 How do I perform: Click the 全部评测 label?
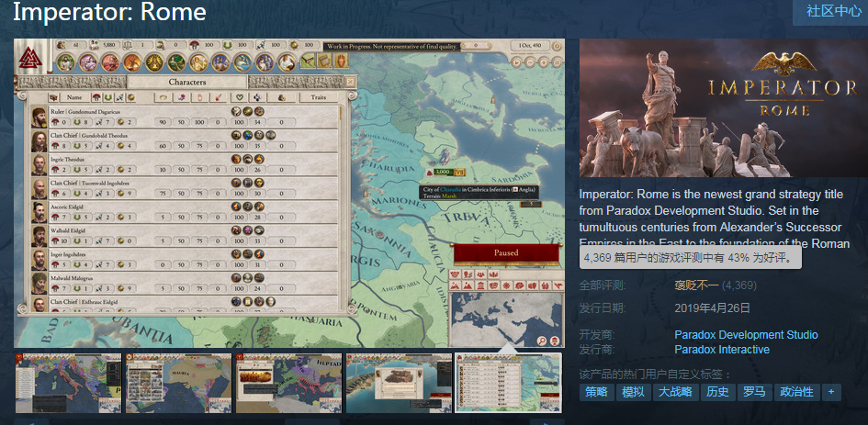[603, 285]
